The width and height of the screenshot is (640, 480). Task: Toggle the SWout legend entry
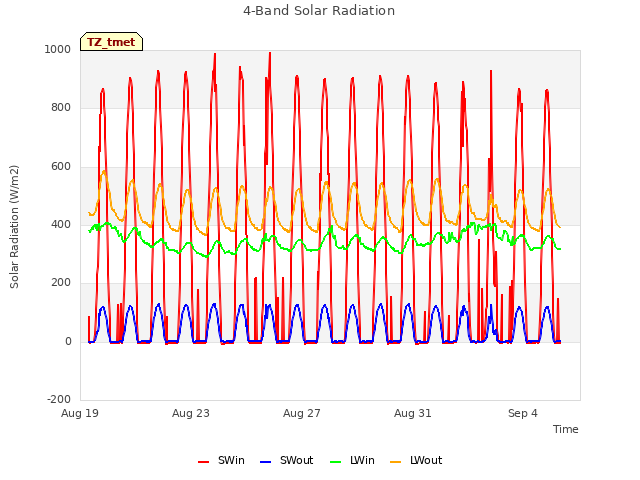coord(287,460)
